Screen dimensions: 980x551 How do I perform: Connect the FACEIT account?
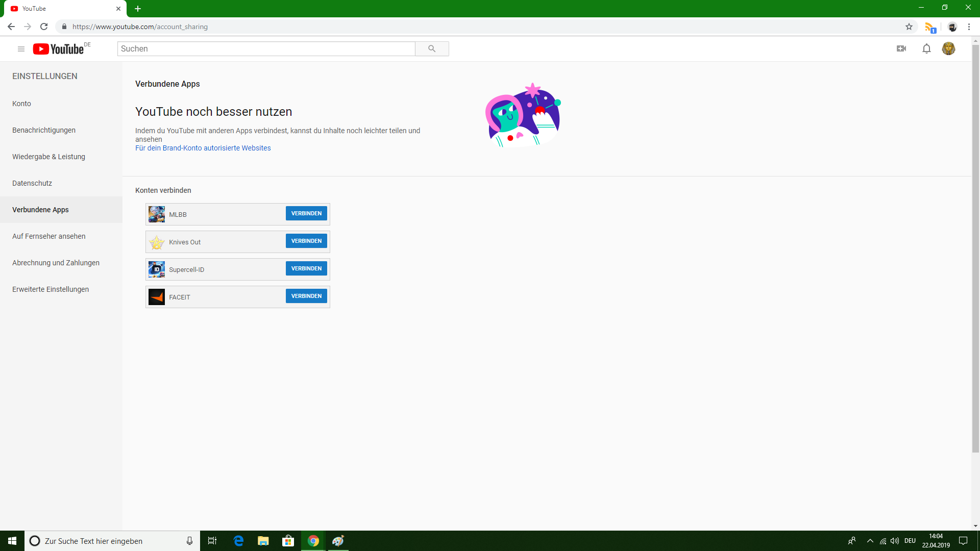(306, 296)
